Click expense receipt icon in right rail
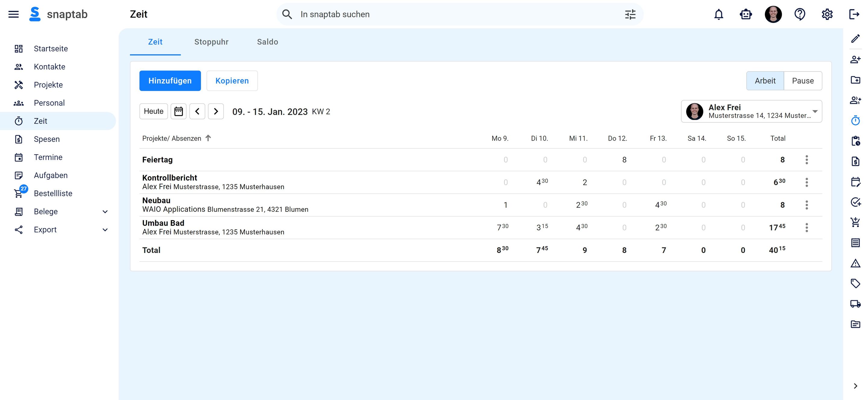Screen dimensions: 868x400 [x=855, y=161]
